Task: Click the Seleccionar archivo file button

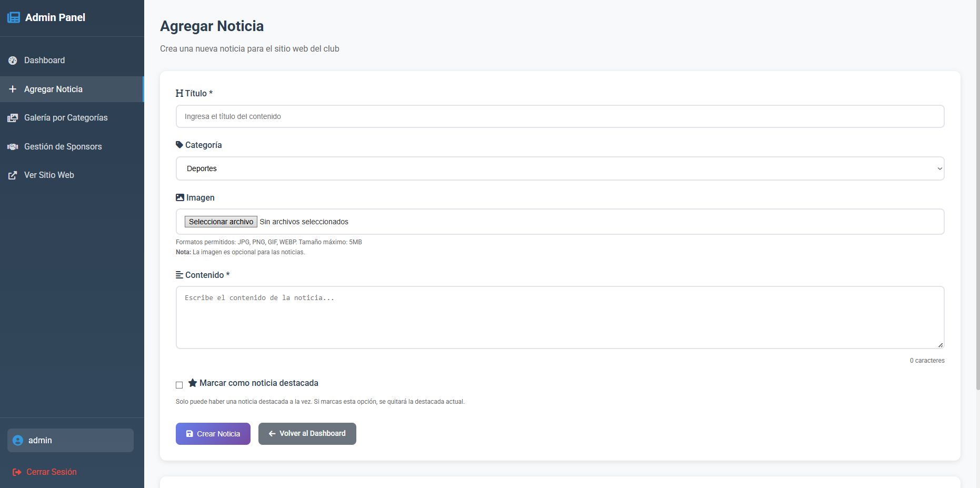Action: click(221, 222)
